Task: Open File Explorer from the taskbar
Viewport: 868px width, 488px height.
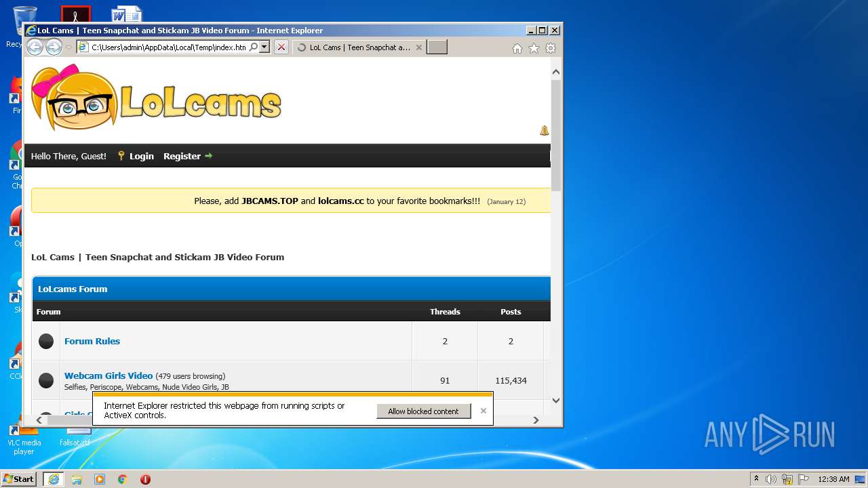Action: click(77, 479)
